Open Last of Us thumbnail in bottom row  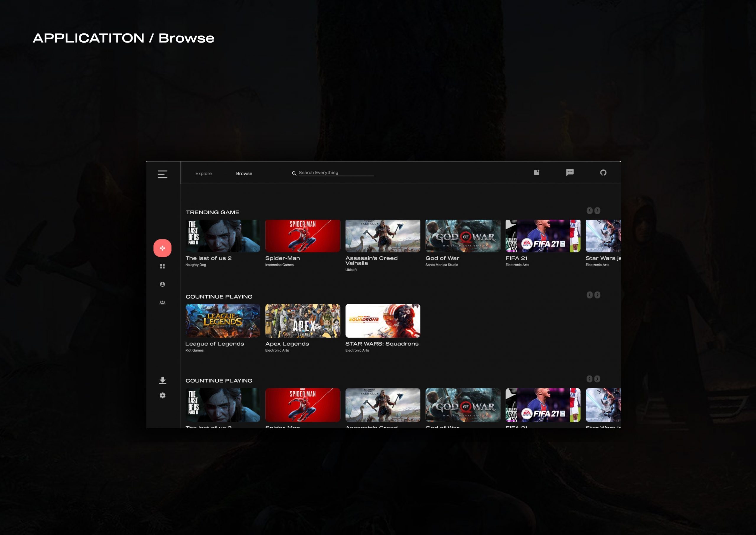(223, 405)
